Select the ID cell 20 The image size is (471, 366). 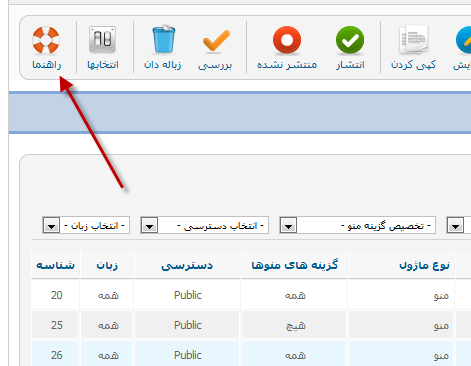[x=56, y=295]
